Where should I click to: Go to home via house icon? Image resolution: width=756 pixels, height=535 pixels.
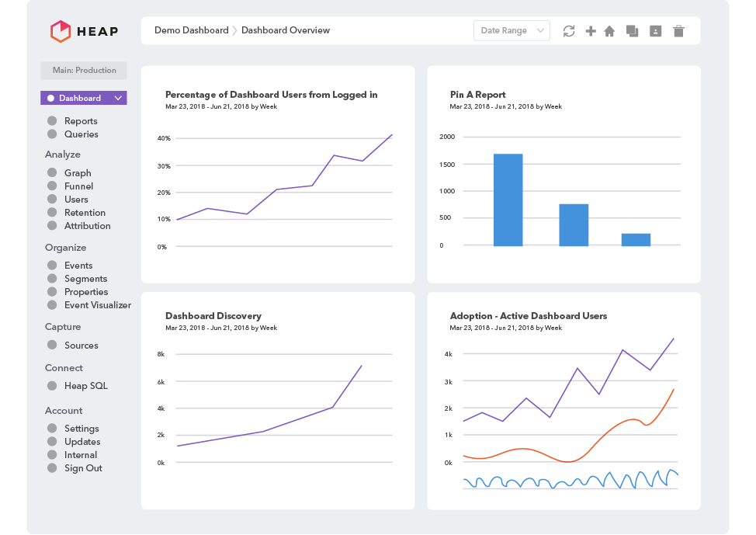tap(609, 31)
